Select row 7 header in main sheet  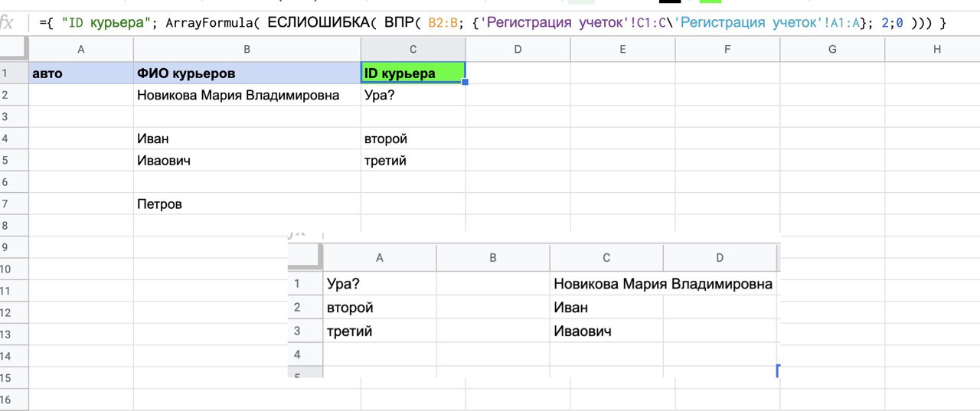(x=14, y=204)
